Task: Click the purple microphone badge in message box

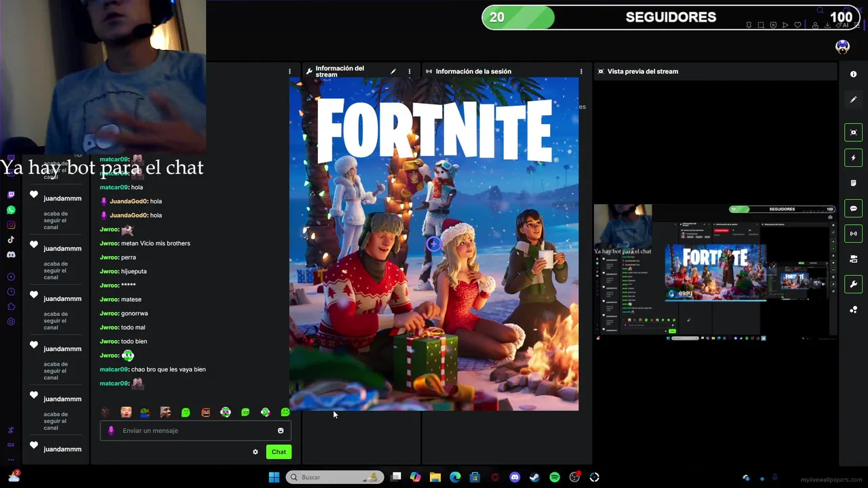Action: [x=111, y=430]
